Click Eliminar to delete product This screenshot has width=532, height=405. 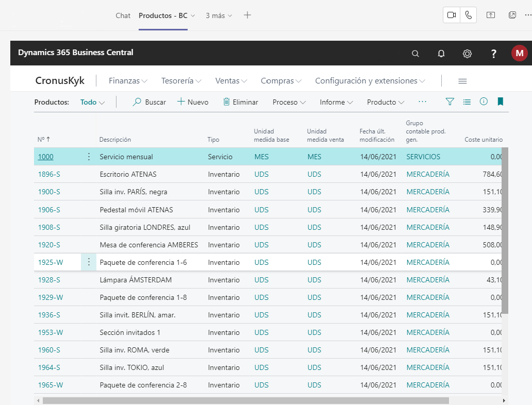(x=241, y=102)
